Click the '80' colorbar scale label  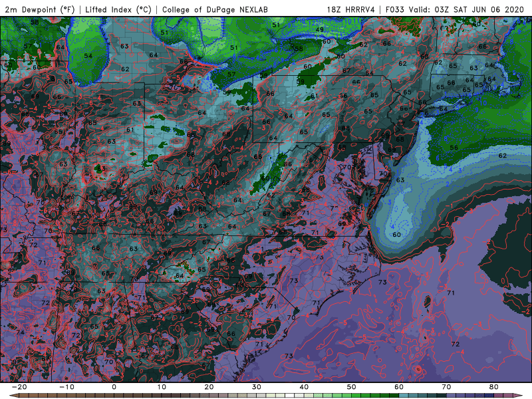[494, 387]
